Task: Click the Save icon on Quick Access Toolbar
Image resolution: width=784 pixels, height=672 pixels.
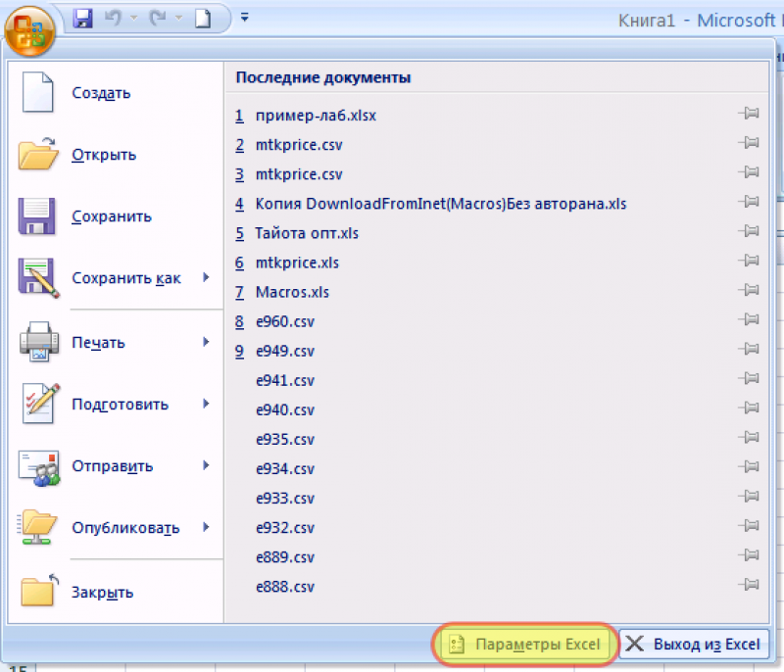Action: coord(83,18)
